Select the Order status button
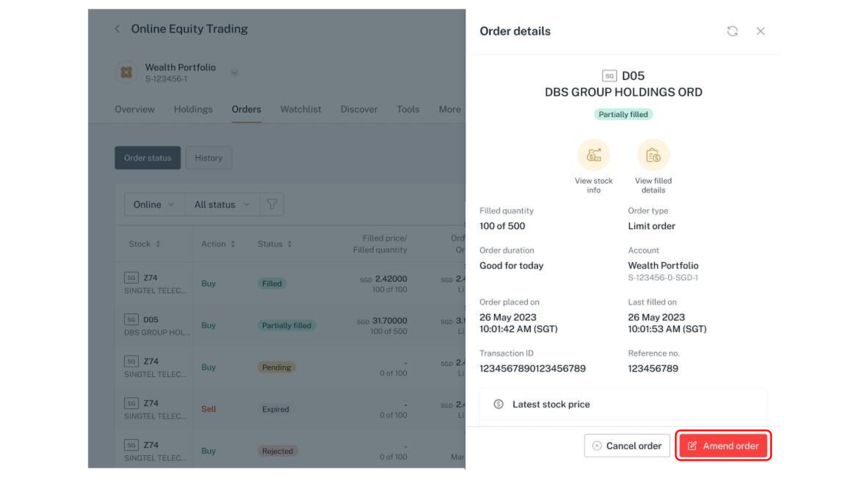Screen dimensions: 868x500 (x=148, y=158)
